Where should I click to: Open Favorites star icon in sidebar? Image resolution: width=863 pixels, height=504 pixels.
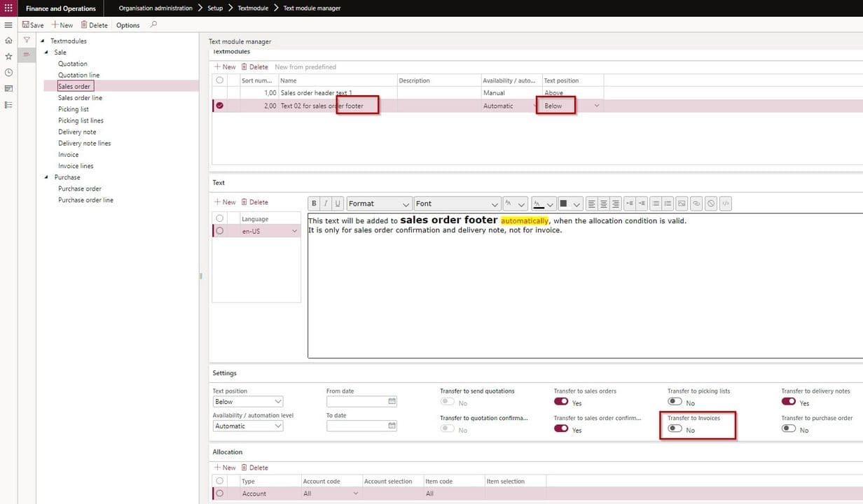8,56
